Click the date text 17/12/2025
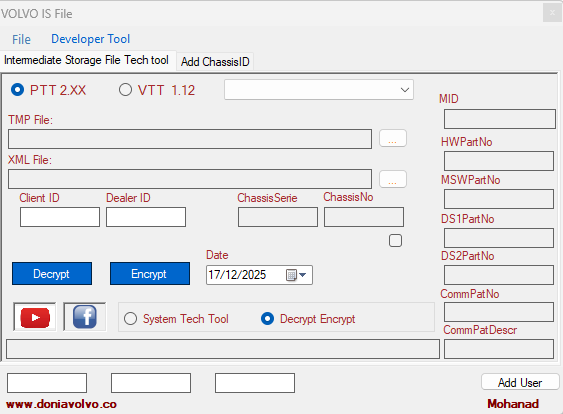 click(237, 275)
